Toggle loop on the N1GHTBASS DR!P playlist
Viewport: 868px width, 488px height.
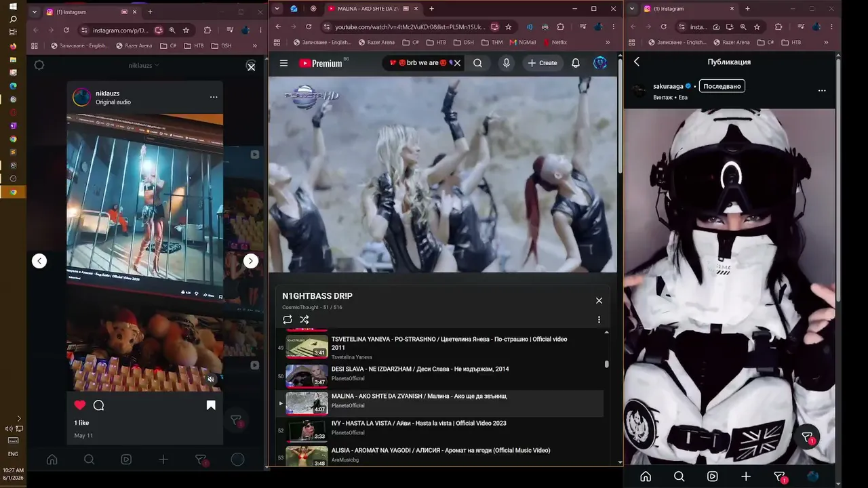click(288, 320)
